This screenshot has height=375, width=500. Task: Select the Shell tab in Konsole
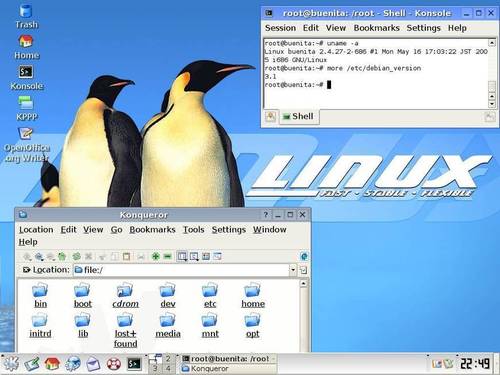(298, 116)
